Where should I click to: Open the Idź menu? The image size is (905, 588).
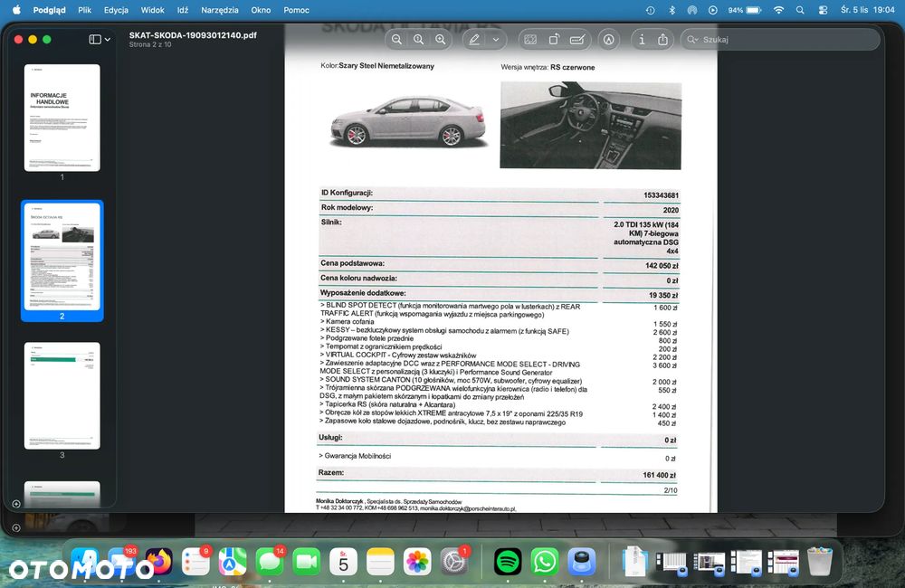pyautogui.click(x=183, y=10)
